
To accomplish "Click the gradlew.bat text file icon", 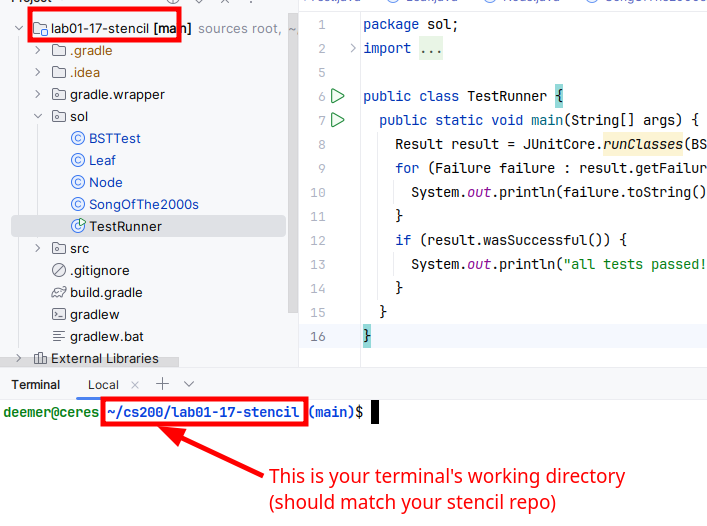I will [x=59, y=336].
